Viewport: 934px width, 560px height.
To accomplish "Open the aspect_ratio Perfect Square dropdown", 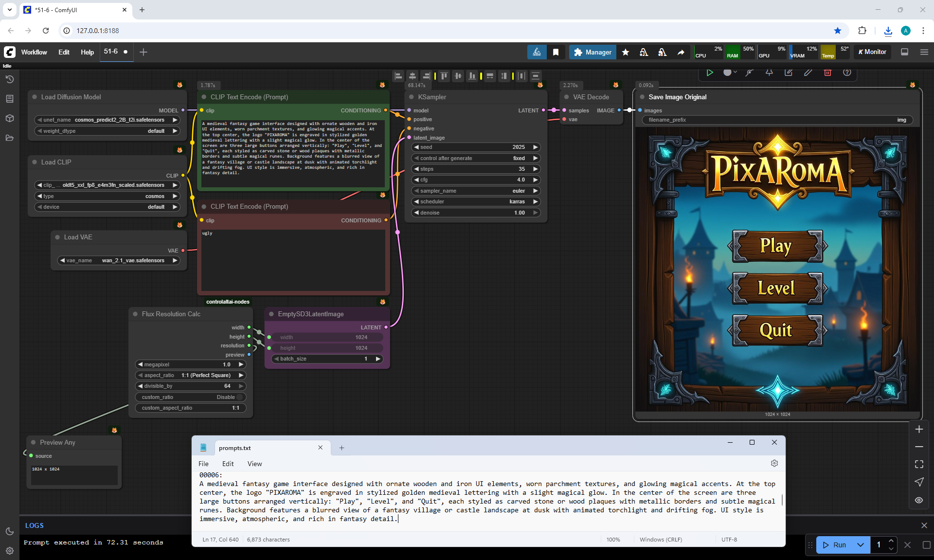I will click(190, 375).
